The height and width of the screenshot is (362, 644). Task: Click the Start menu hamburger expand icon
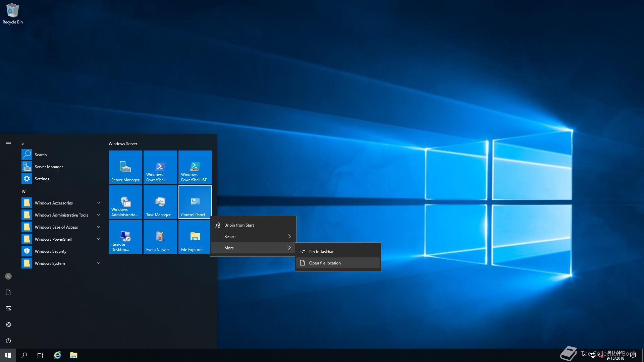pos(8,143)
